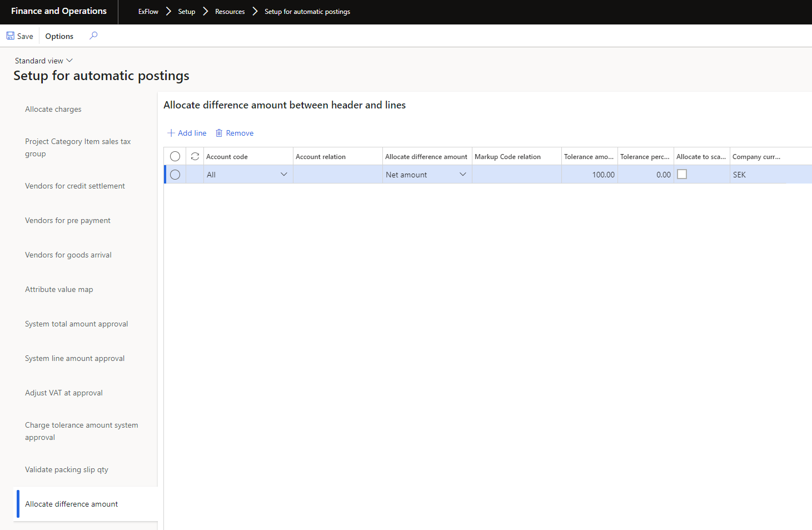Select the Allocate difference amount tab
Viewport: 812px width, 530px height.
86,504
